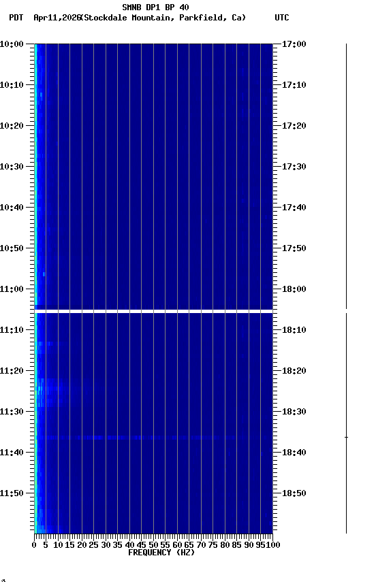This screenshot has height=588, width=376.
Task: Click the date text 'Apr11,2026'
Action: (57, 18)
